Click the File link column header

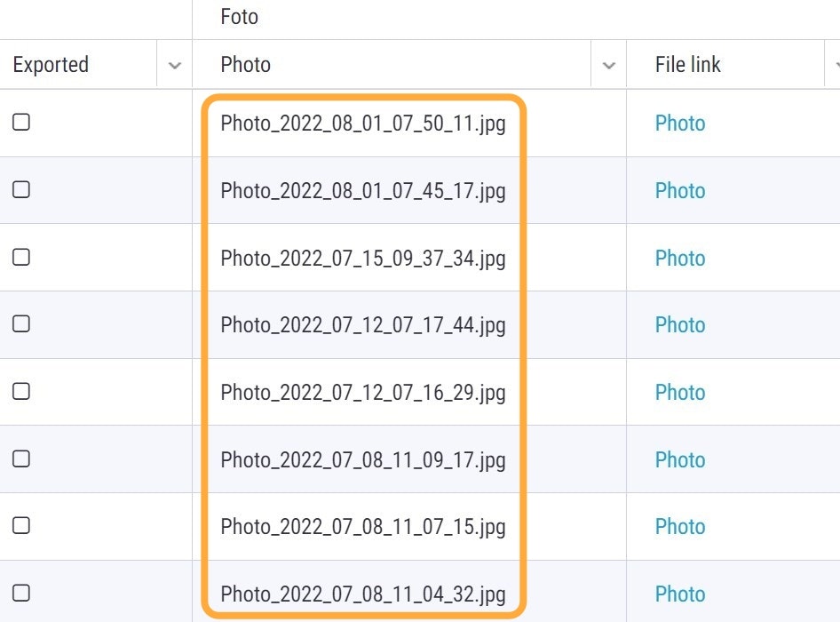click(x=688, y=65)
